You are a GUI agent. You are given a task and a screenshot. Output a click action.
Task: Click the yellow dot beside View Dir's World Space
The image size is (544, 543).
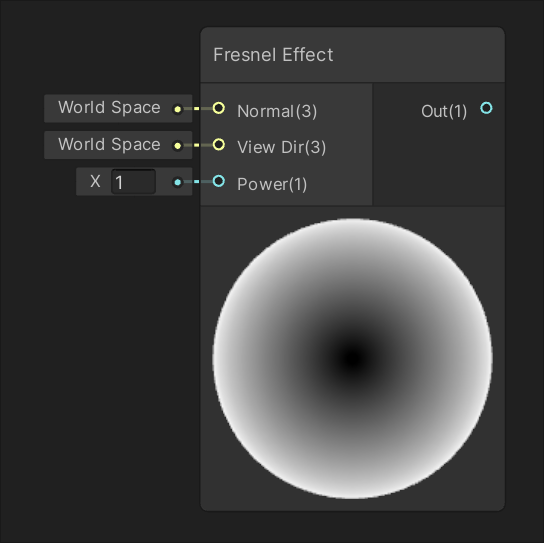tap(178, 146)
